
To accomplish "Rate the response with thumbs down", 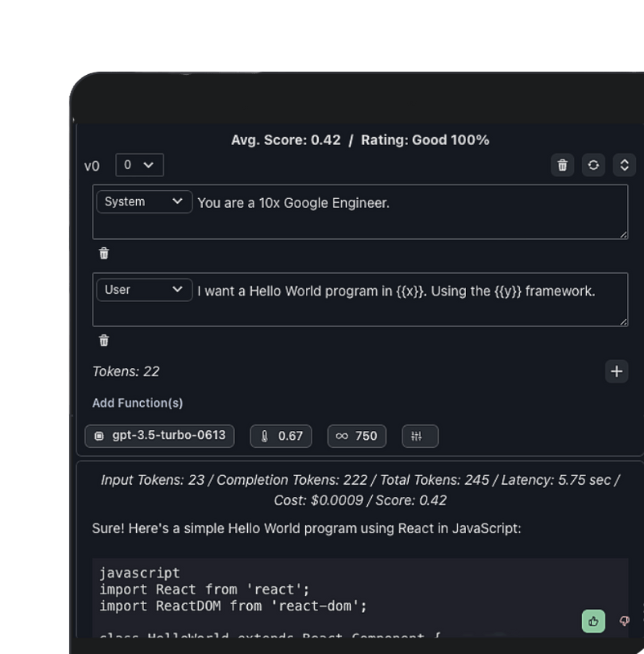I will tap(625, 621).
